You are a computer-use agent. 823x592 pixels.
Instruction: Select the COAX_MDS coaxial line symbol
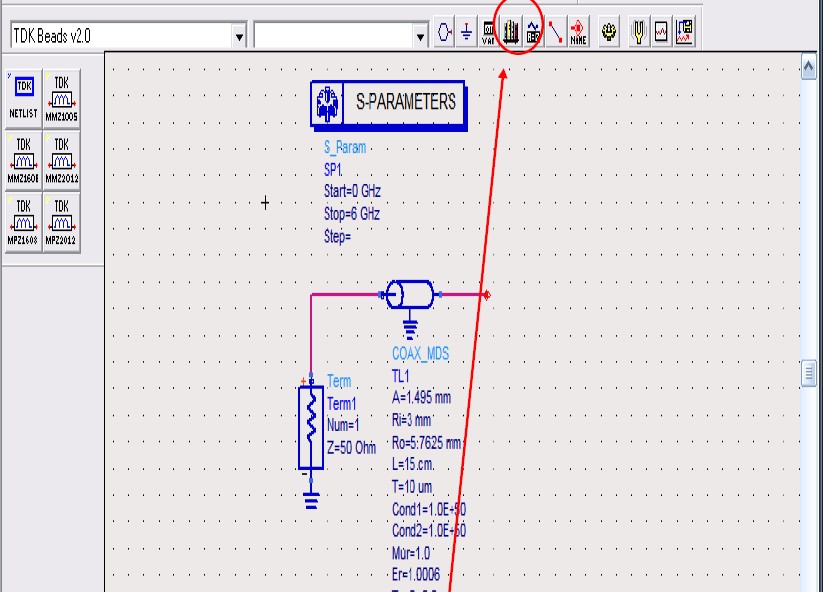[x=410, y=294]
